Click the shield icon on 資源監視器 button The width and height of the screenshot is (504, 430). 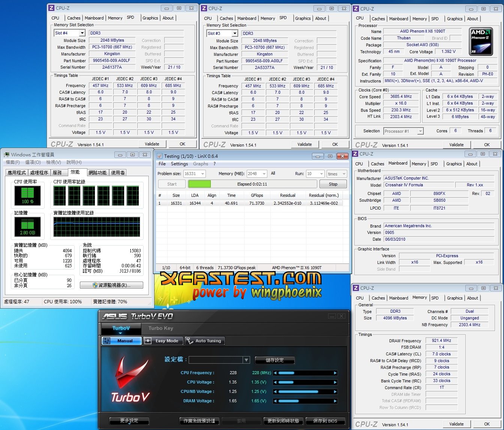pos(96,285)
